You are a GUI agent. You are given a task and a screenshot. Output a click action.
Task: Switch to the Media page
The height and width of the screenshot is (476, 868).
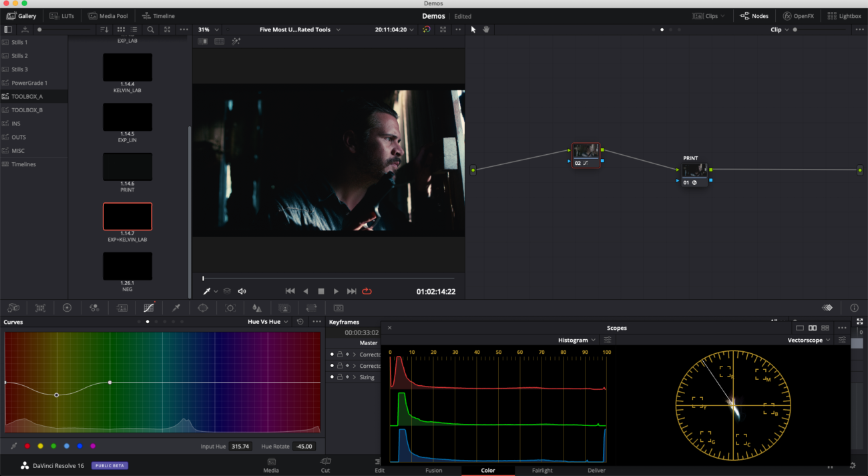pyautogui.click(x=271, y=466)
